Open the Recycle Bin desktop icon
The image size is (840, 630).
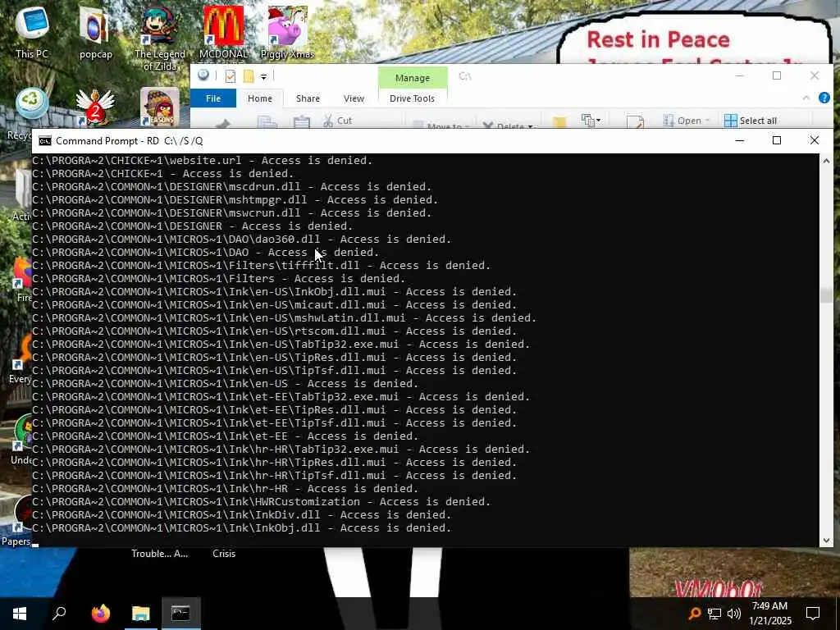coord(32,103)
